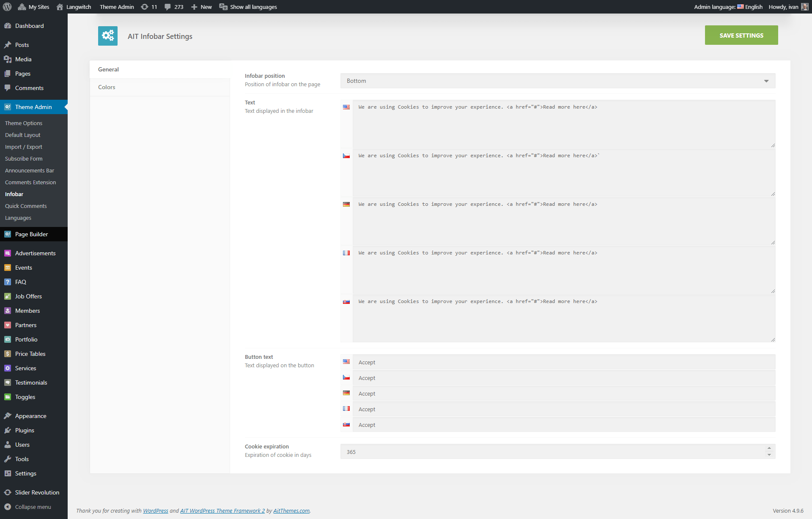812x519 pixels.
Task: Click the German flag infobar text area
Action: (x=564, y=221)
